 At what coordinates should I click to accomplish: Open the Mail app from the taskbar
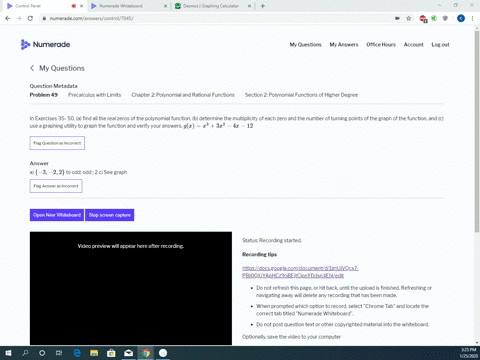(129, 353)
